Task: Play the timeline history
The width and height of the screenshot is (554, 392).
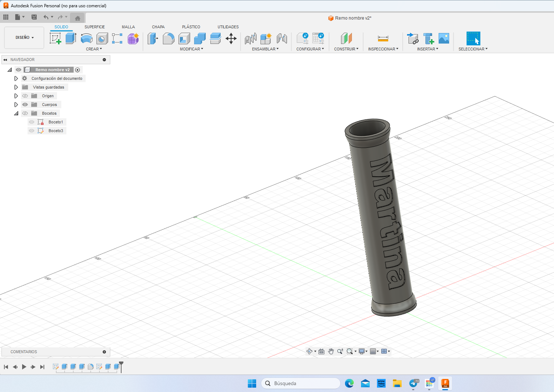Action: pos(24,367)
